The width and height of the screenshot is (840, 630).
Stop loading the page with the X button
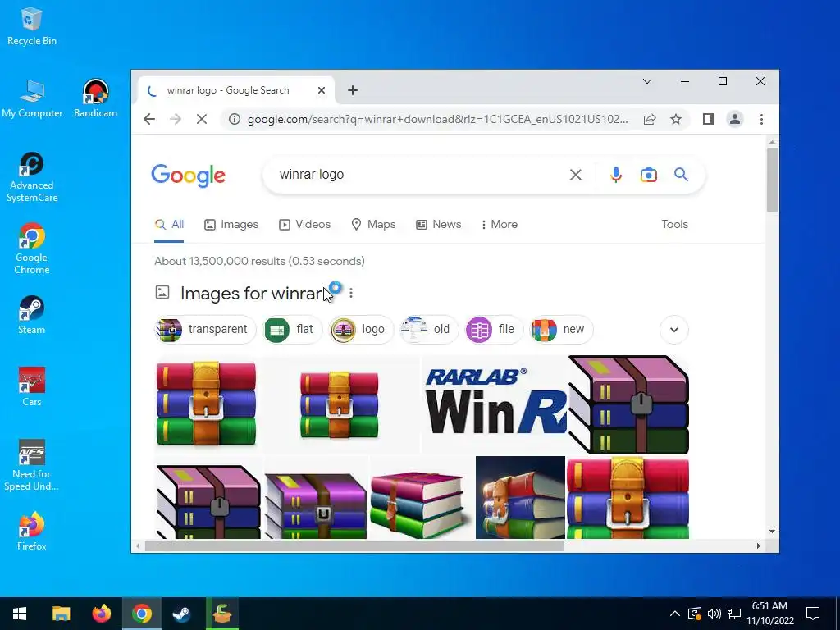click(202, 119)
